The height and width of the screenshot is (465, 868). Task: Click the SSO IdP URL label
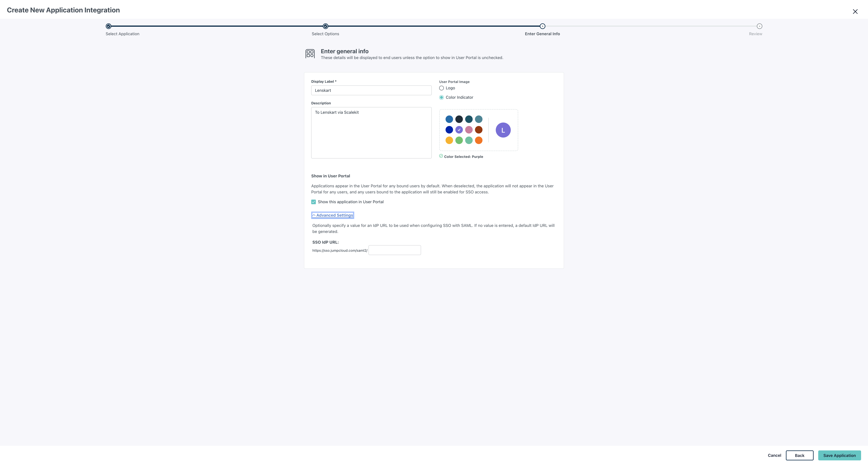point(325,242)
